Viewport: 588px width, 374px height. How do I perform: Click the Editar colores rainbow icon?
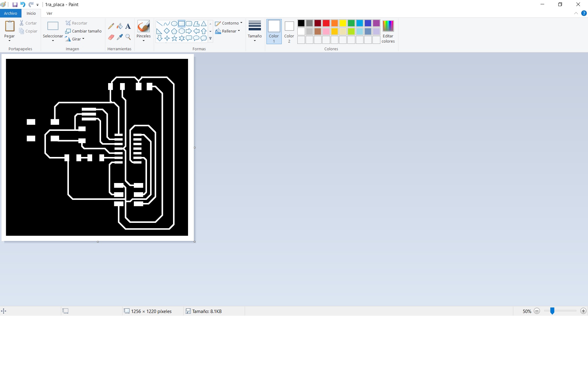tap(388, 26)
